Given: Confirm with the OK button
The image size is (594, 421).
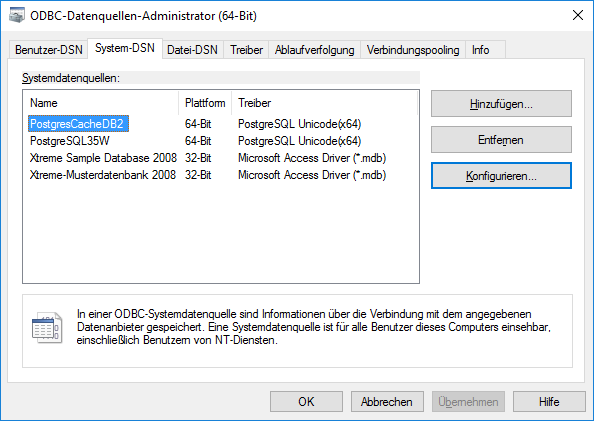Looking at the screenshot, I should tap(306, 402).
